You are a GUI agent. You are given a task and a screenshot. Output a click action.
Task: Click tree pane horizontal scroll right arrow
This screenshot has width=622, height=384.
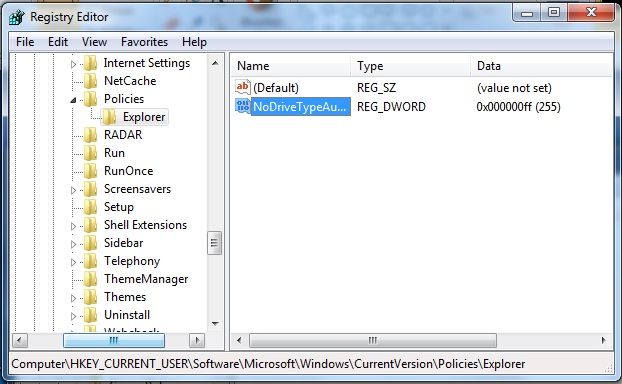[x=197, y=340]
